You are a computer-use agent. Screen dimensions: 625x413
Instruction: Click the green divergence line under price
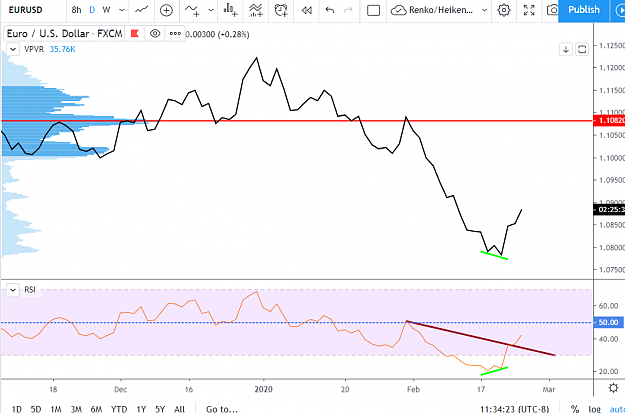coord(494,256)
